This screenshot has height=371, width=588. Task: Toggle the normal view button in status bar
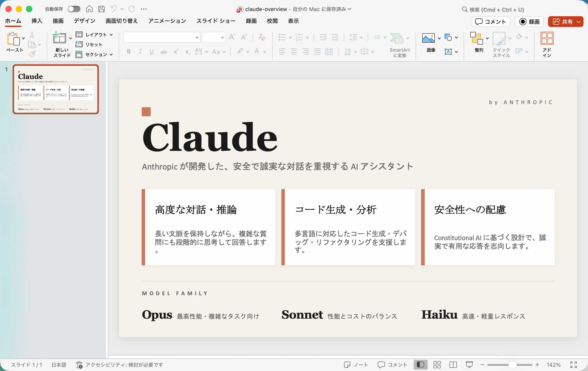(x=420, y=365)
